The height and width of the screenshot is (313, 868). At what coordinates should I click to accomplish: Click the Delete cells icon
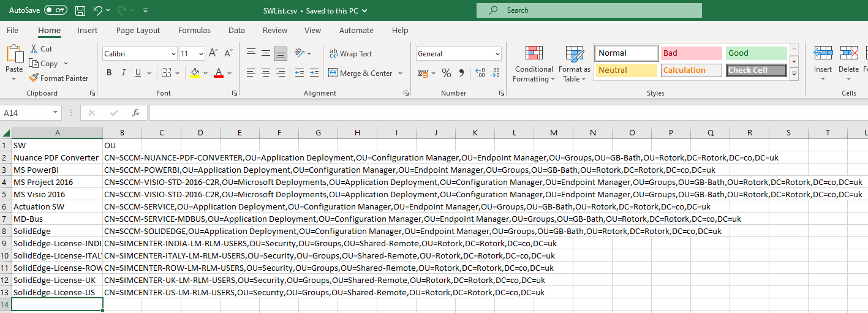click(848, 54)
